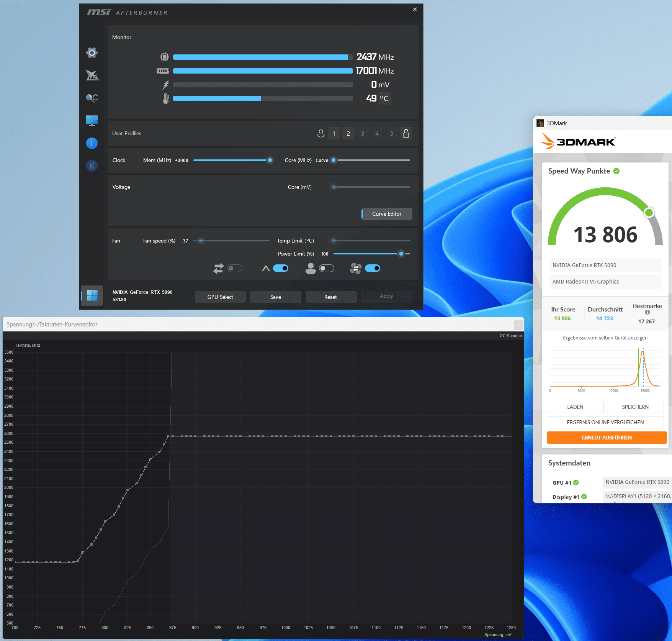Click 'Ergebnisse vom selben Gerät anzeigen' link
Image resolution: width=672 pixels, height=641 pixels.
605,338
